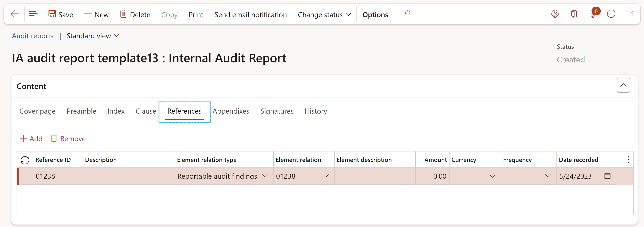Image resolution: width=644 pixels, height=227 pixels.
Task: Click the Date recorded column header
Action: coord(578,160)
